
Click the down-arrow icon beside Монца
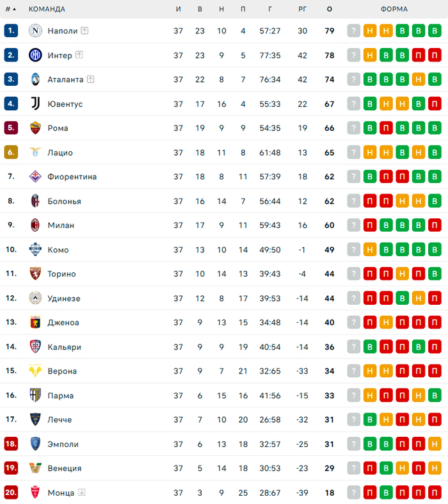click(81, 492)
